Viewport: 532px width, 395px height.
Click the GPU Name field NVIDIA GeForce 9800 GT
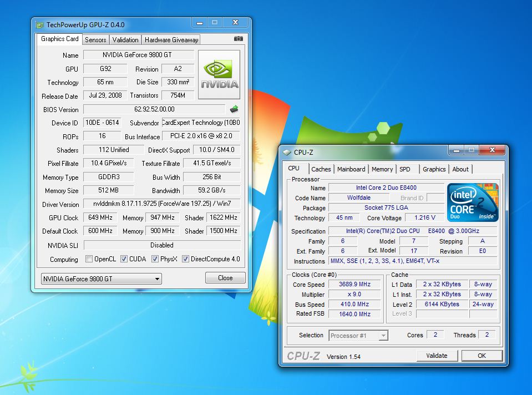(x=139, y=55)
